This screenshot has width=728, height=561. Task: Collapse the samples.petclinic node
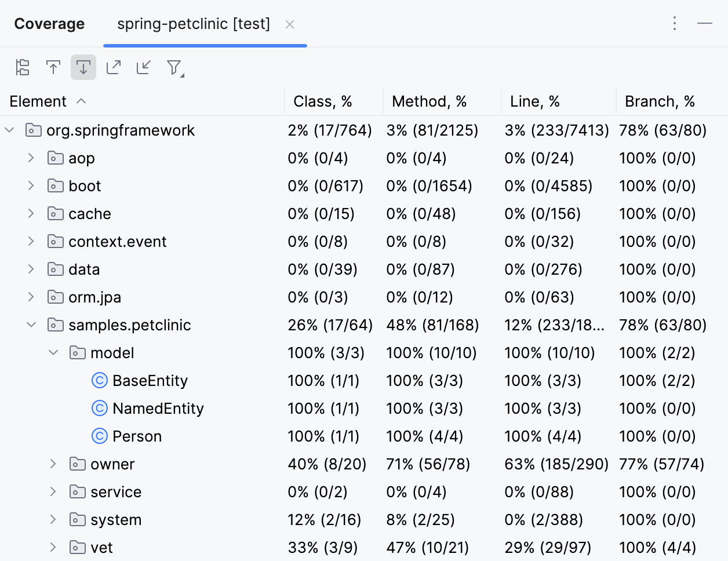(31, 325)
